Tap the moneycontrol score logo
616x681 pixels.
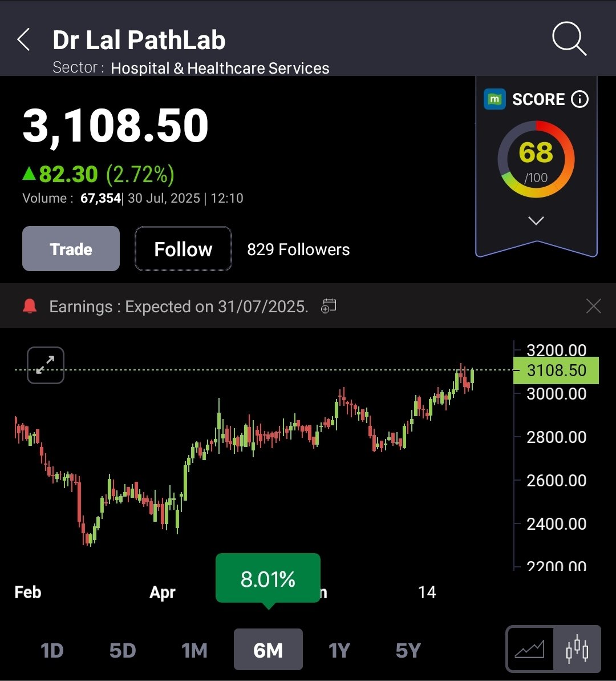click(495, 99)
